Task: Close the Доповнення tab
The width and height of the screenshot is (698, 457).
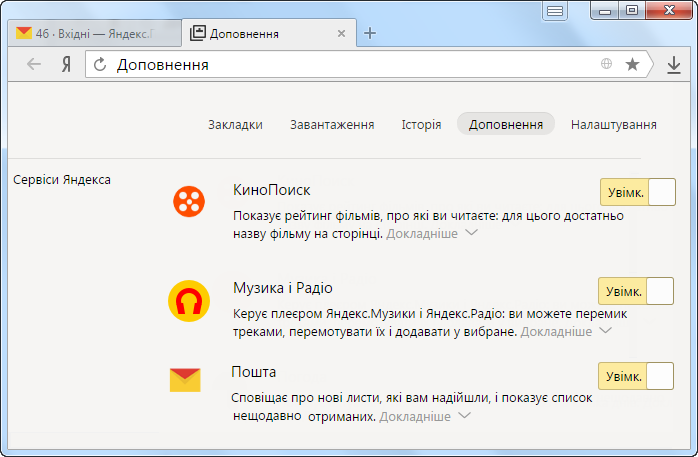Action: (341, 33)
